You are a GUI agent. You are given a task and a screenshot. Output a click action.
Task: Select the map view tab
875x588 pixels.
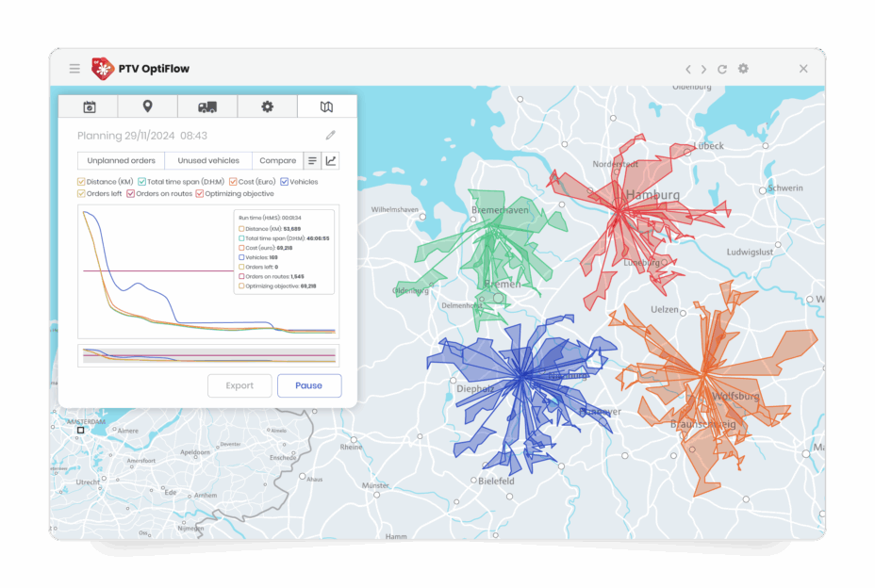click(326, 106)
